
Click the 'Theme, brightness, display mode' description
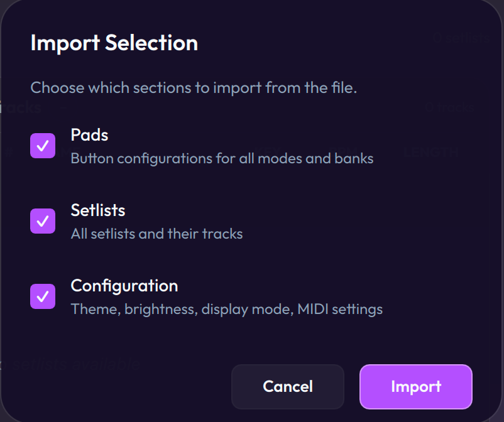[x=226, y=309]
